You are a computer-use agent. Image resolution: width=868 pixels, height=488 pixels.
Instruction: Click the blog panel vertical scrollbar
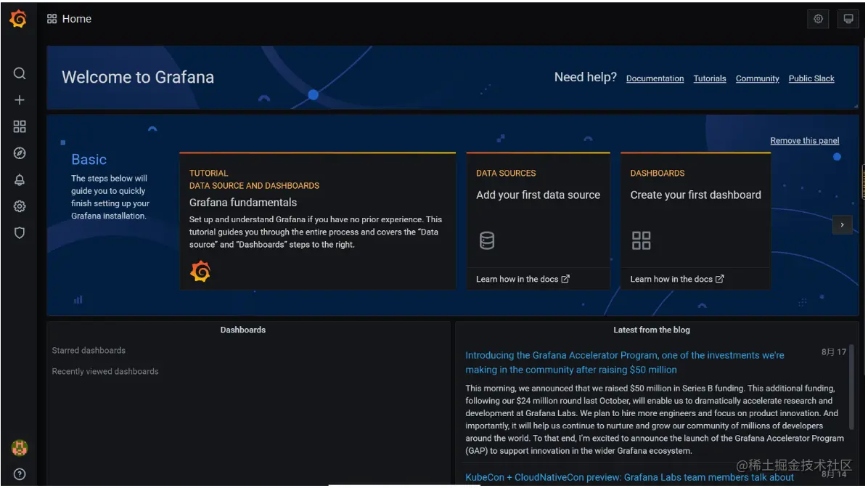852,386
